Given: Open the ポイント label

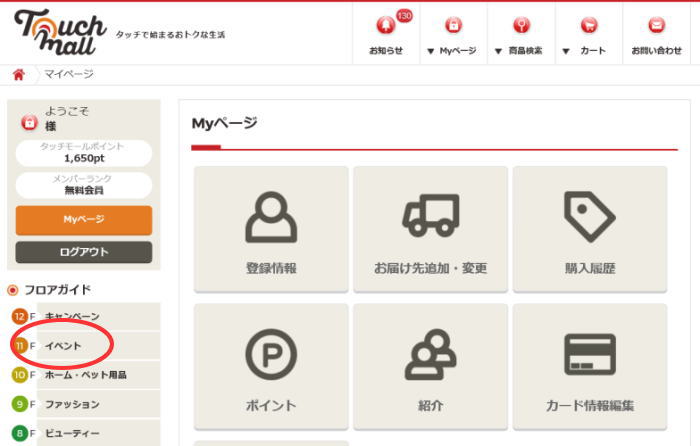Looking at the screenshot, I should (x=271, y=405).
